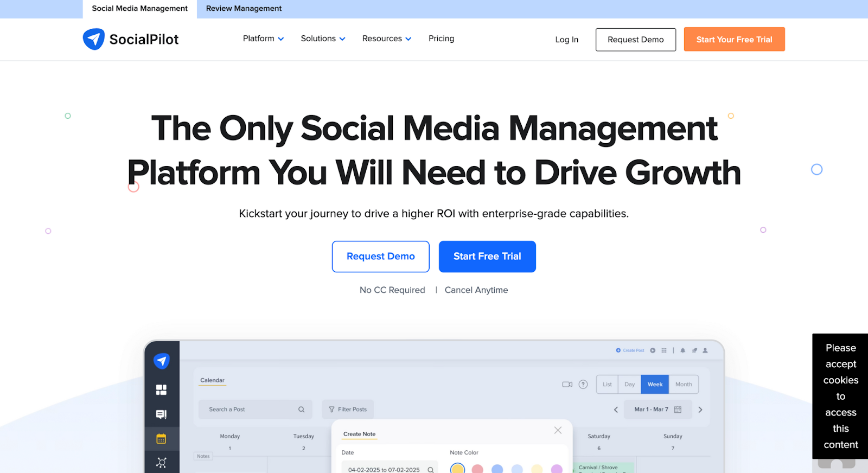Click the video camera icon near view switcher
This screenshot has width=868, height=473.
(x=567, y=385)
